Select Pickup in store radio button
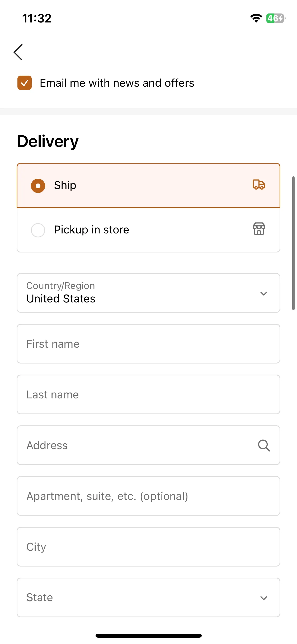Viewport: 297px width, 644px height. point(38,230)
